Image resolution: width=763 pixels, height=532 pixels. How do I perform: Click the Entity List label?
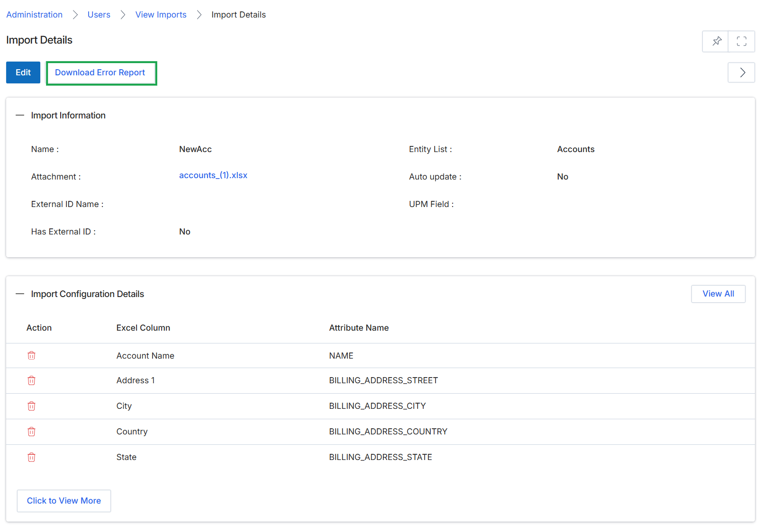tap(430, 149)
